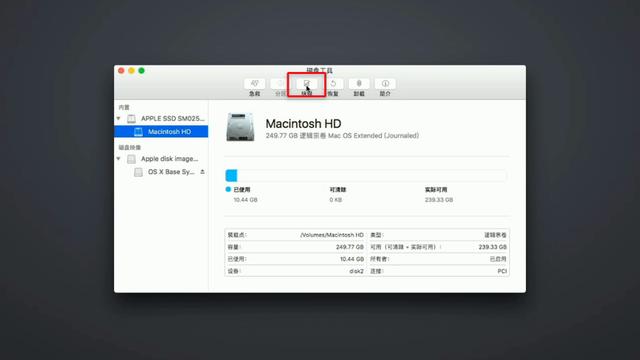Image resolution: width=640 pixels, height=360 pixels.
Task: Open the Info (简介) toolbar button
Action: [x=385, y=84]
